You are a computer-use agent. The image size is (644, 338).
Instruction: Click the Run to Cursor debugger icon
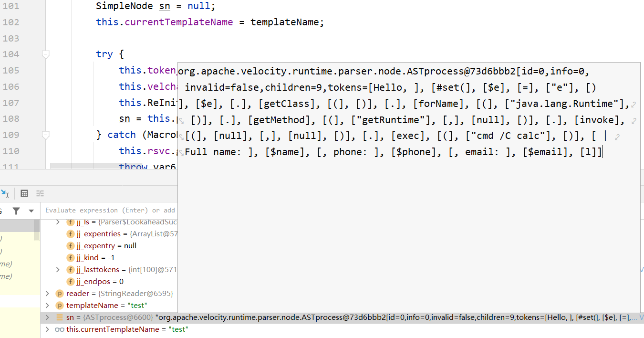tap(5, 193)
